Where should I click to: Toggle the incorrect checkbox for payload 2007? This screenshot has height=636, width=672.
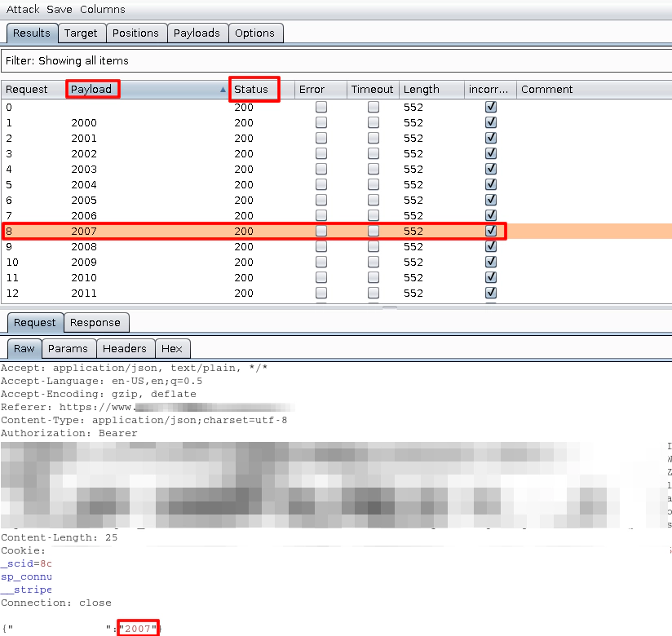click(490, 232)
